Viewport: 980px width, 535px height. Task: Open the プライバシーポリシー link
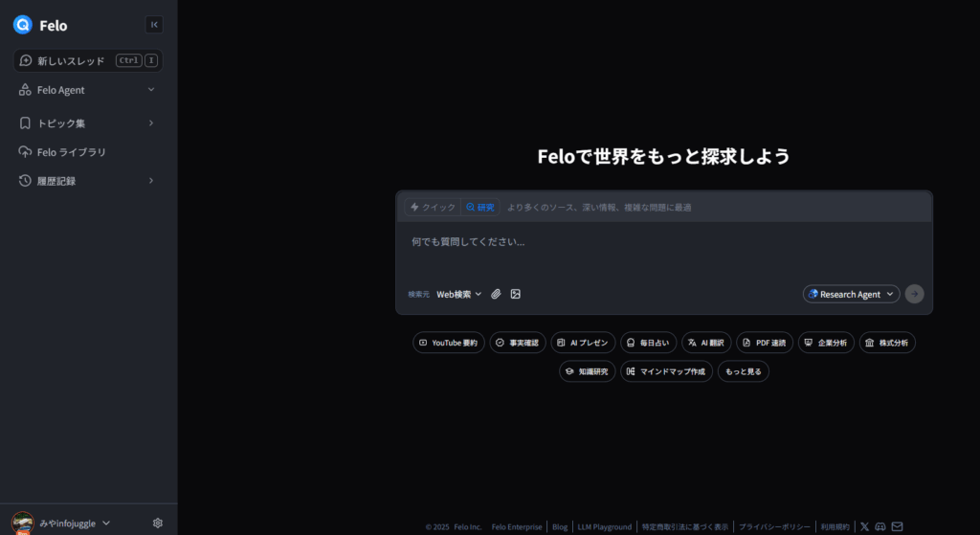[774, 527]
